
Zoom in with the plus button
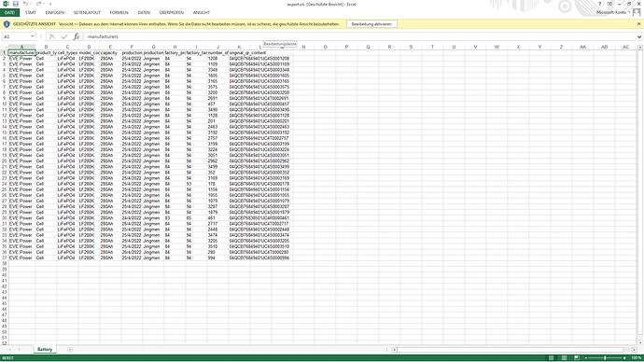point(624,358)
